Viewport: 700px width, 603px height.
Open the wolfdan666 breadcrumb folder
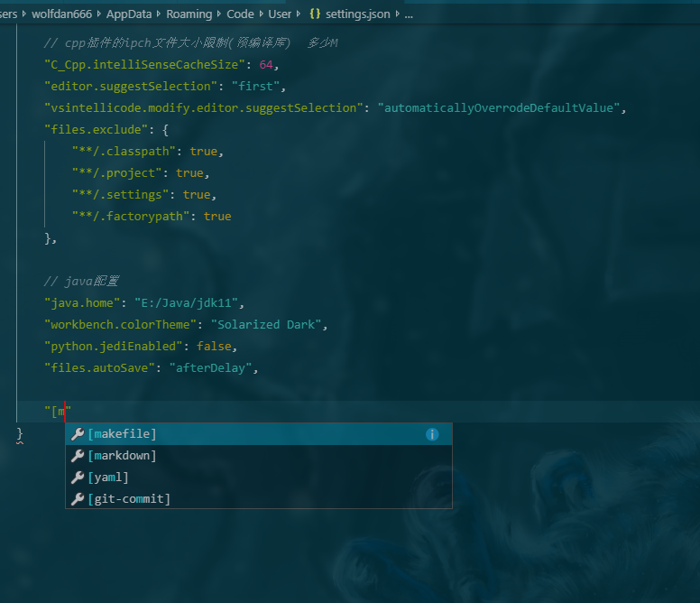[61, 14]
